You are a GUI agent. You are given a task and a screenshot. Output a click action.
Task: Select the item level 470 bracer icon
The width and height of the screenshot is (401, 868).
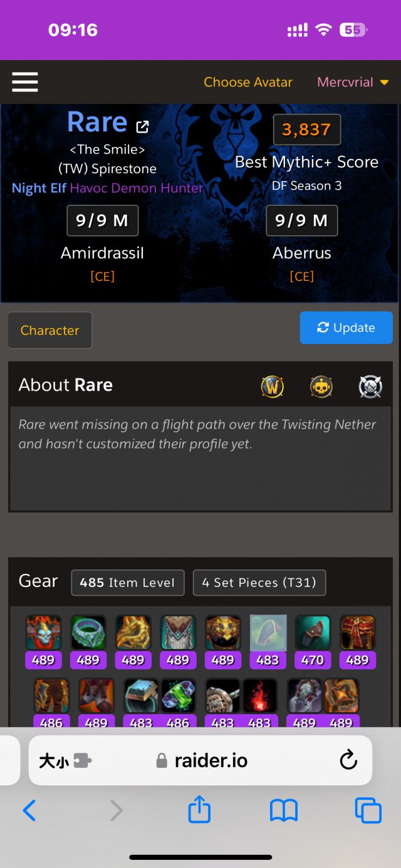tap(313, 633)
